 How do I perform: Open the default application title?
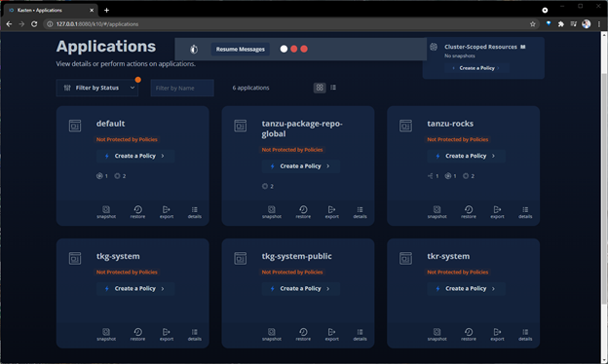(110, 124)
